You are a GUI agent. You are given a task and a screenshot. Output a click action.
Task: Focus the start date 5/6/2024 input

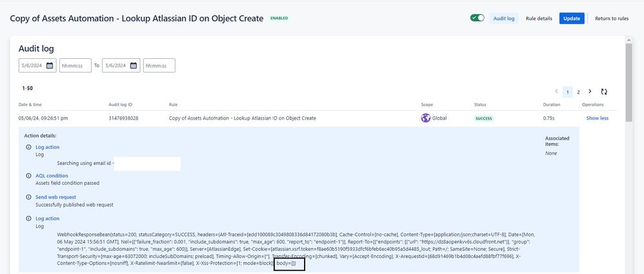click(x=32, y=65)
